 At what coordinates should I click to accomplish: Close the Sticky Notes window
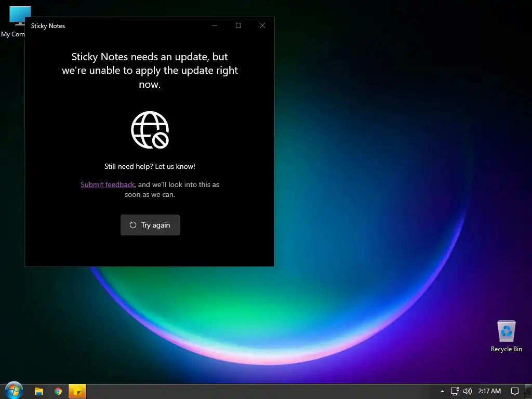click(x=262, y=25)
